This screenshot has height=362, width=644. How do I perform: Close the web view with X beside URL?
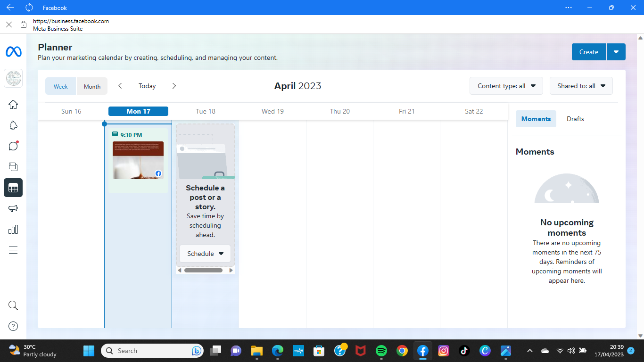[9, 25]
